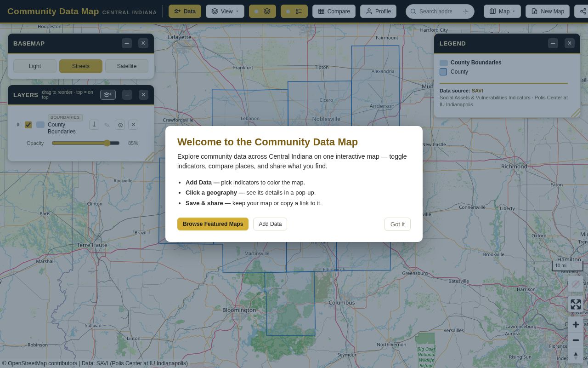Click the pencil edit icon for County Boundaries
Image resolution: width=588 pixels, height=368 pixels.
(x=107, y=125)
